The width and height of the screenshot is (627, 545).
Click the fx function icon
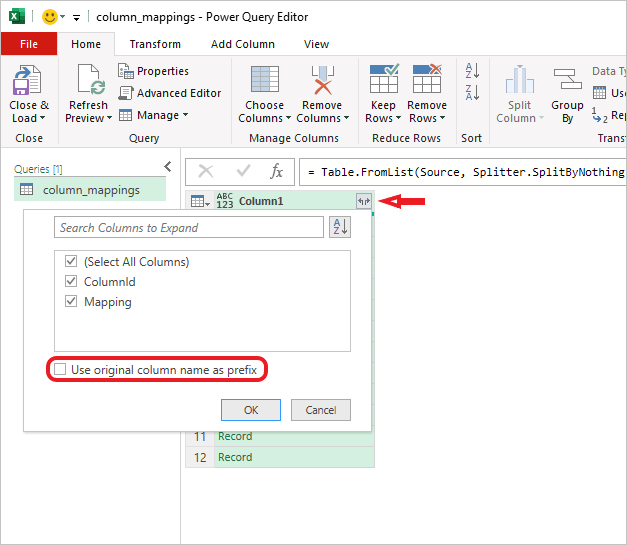[x=276, y=172]
